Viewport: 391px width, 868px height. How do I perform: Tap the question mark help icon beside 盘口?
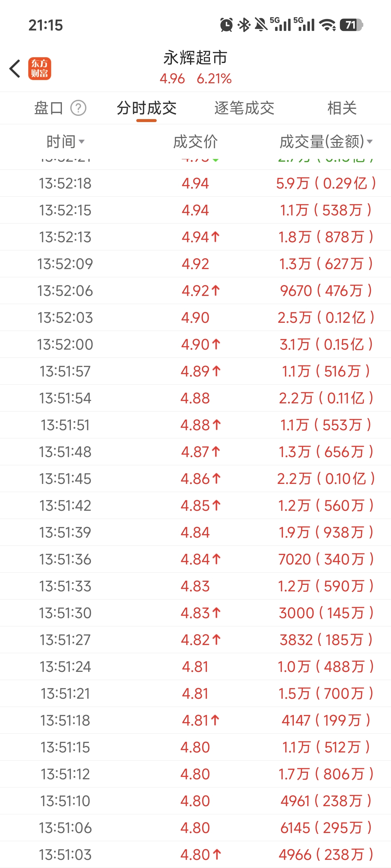(78, 108)
